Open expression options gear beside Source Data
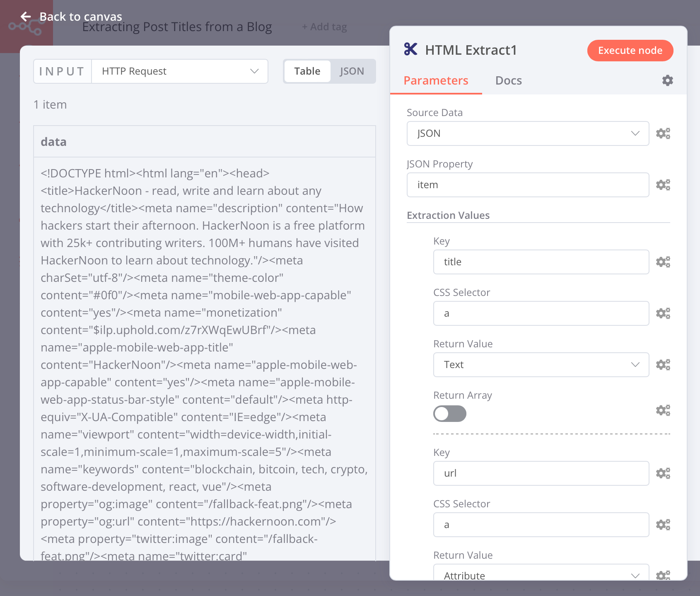Screen dimensions: 700x596 [663, 133]
